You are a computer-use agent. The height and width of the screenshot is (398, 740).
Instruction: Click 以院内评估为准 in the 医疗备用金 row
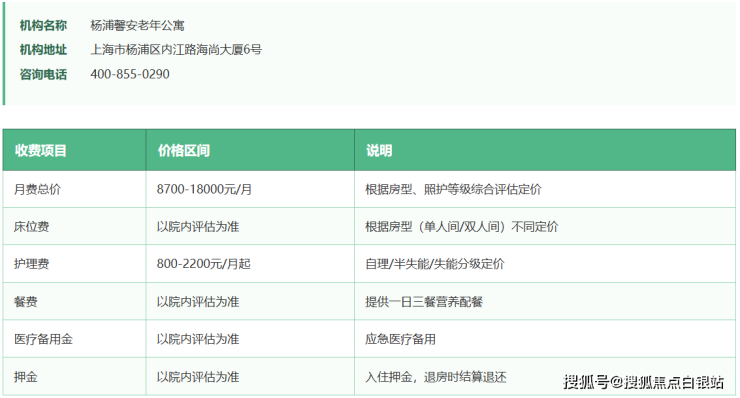pos(198,339)
